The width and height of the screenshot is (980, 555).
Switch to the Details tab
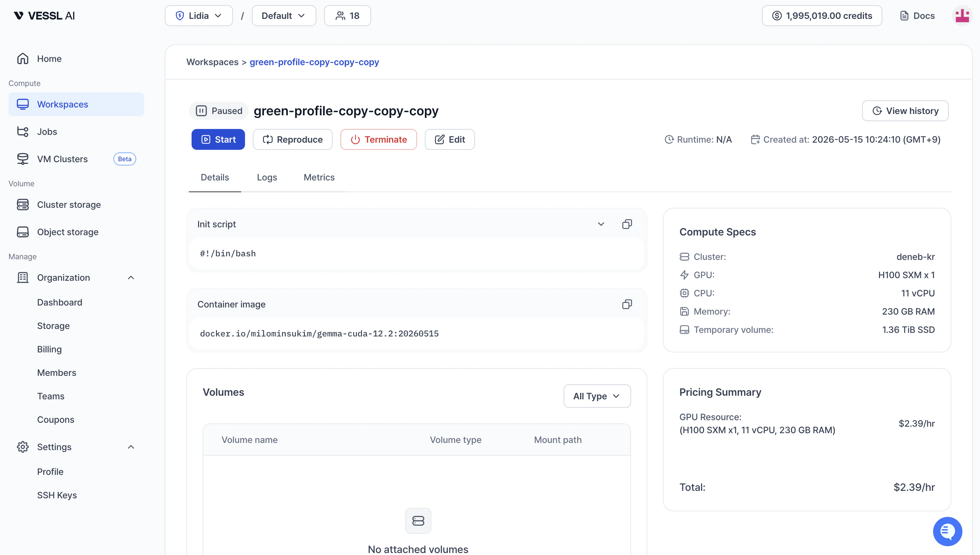point(215,177)
